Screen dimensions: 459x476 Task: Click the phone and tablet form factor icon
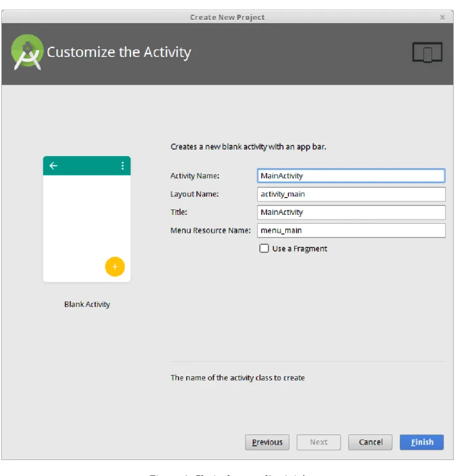[427, 52]
